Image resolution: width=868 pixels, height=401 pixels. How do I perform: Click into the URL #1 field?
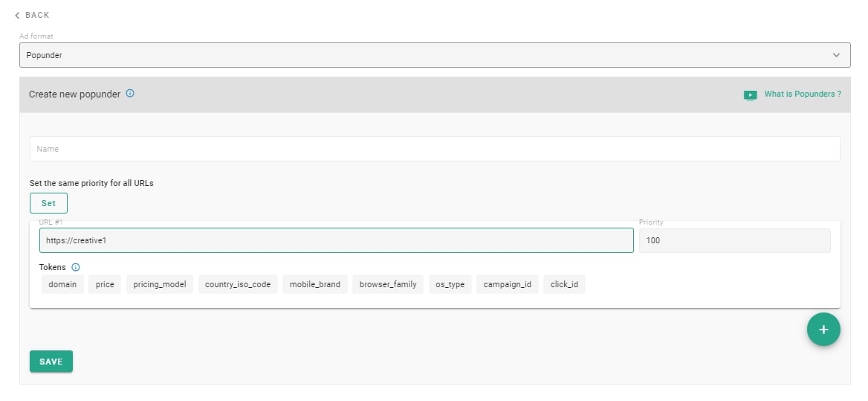point(336,240)
